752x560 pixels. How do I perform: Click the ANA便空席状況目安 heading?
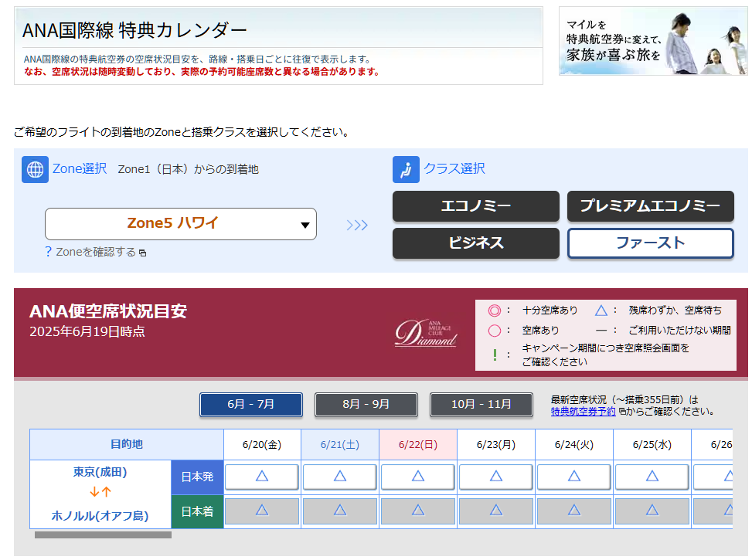[x=108, y=311]
